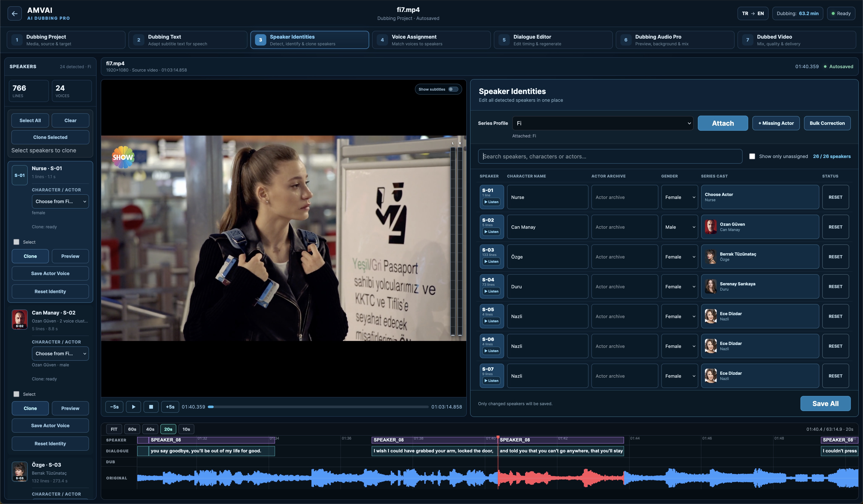Click the Attach button

pyautogui.click(x=723, y=123)
